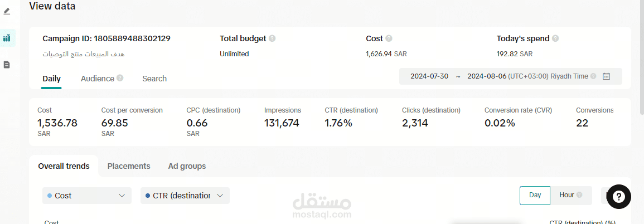Switch chart granularity to Day
The height and width of the screenshot is (224, 644).
(535, 195)
